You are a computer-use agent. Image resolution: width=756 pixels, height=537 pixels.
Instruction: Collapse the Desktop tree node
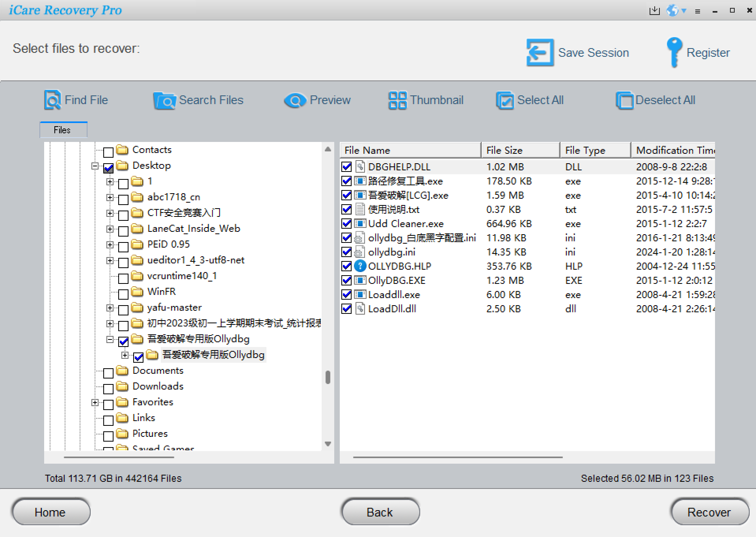pos(95,166)
